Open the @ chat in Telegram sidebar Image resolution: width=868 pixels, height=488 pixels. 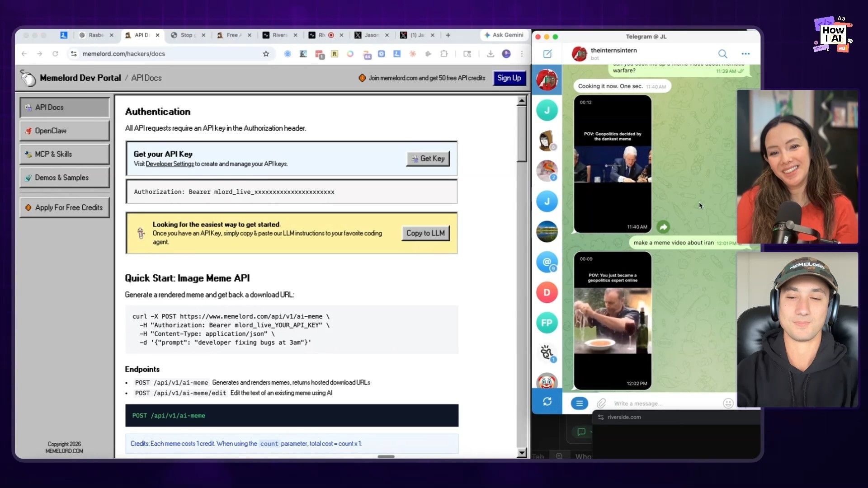(547, 262)
